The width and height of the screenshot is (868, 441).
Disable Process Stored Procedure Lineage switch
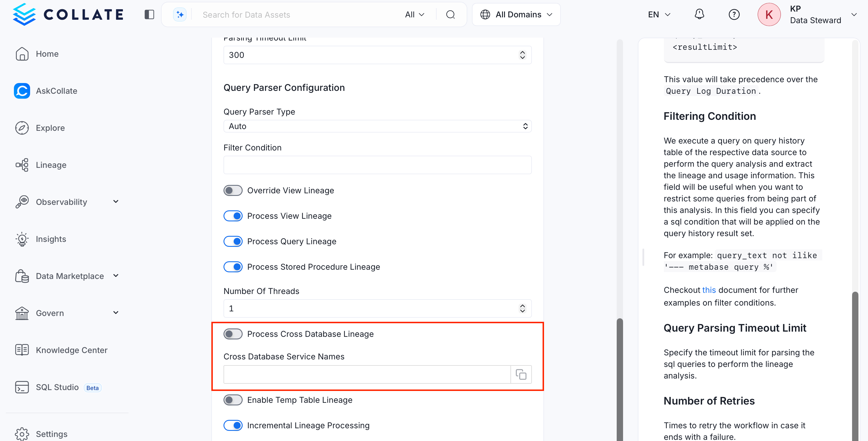pyautogui.click(x=233, y=267)
